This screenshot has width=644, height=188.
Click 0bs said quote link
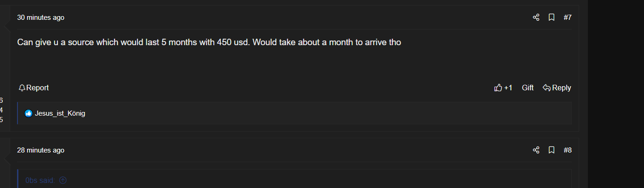pos(40,180)
